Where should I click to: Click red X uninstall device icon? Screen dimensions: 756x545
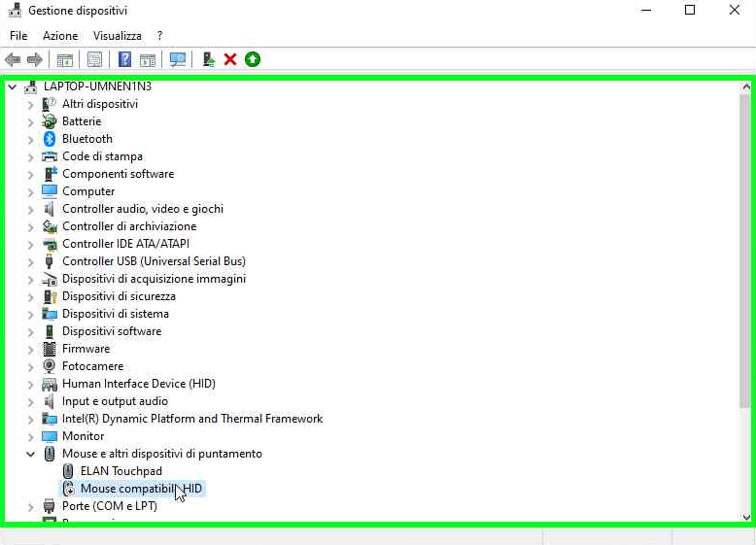[230, 60]
